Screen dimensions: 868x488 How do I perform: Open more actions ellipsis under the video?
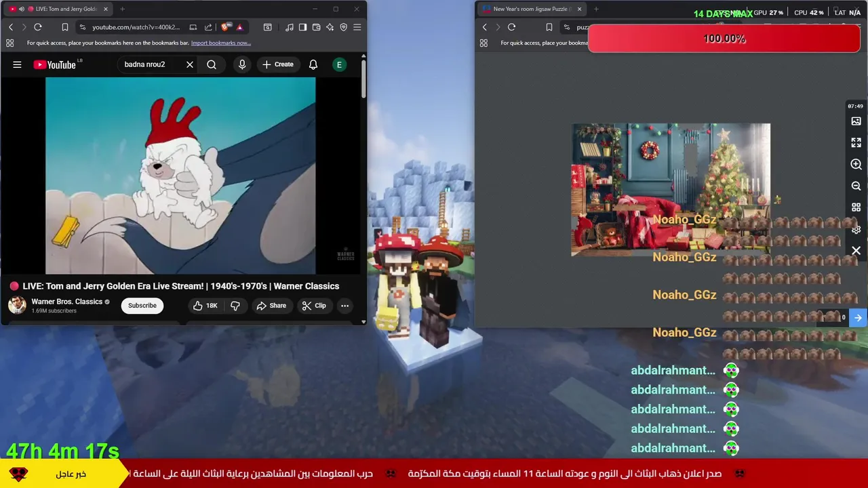(x=344, y=306)
